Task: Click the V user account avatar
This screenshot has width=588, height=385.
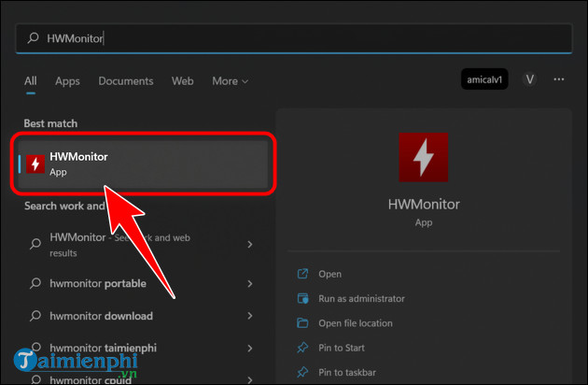Action: (x=529, y=79)
